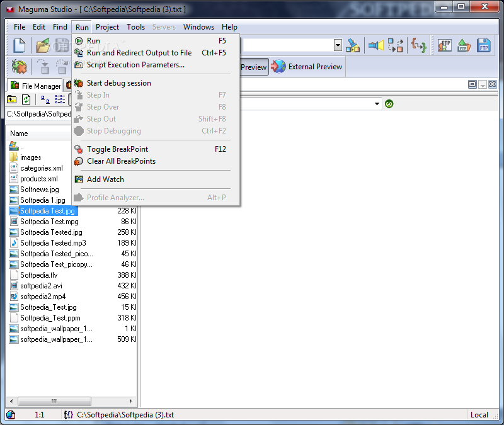The width and height of the screenshot is (504, 425).
Task: Click the scrollbar left arrow in File Manager
Action: 11,401
